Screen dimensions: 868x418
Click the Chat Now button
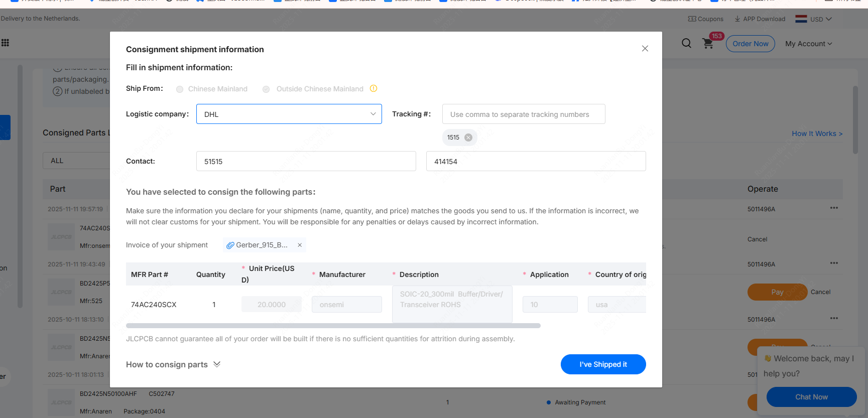coord(811,397)
